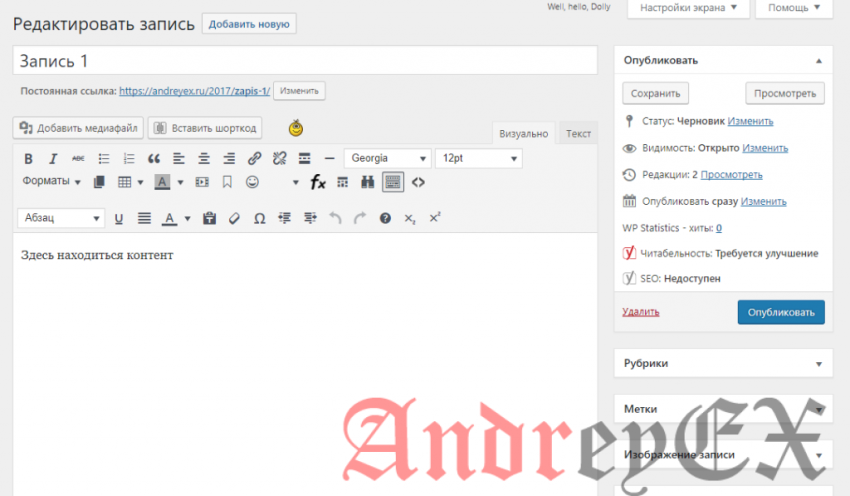This screenshot has width=850, height=496.
Task: Open Настройки экрана panel
Action: (x=688, y=8)
